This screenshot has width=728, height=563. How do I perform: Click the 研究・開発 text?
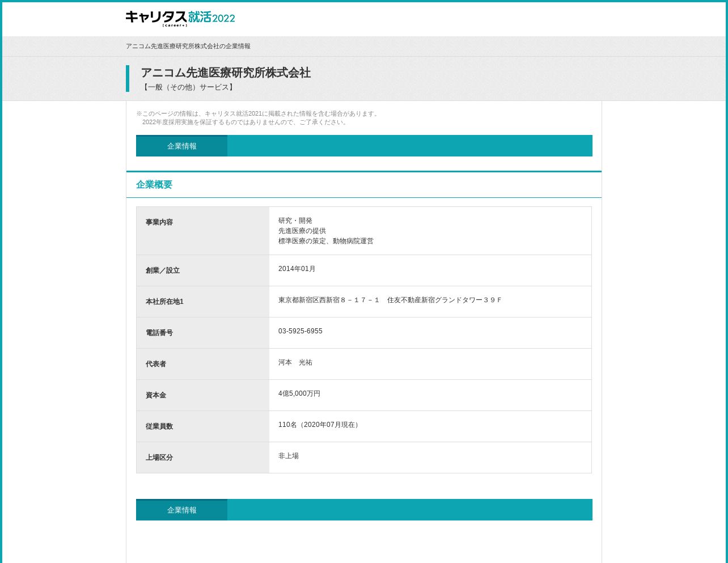tap(295, 221)
